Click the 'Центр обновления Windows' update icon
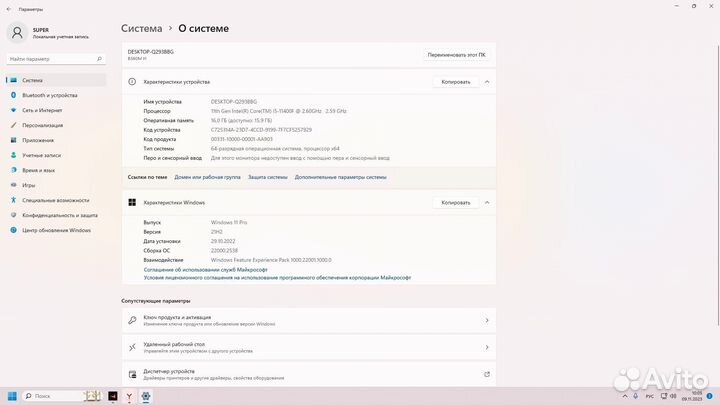This screenshot has width=720, height=405. pos(13,230)
